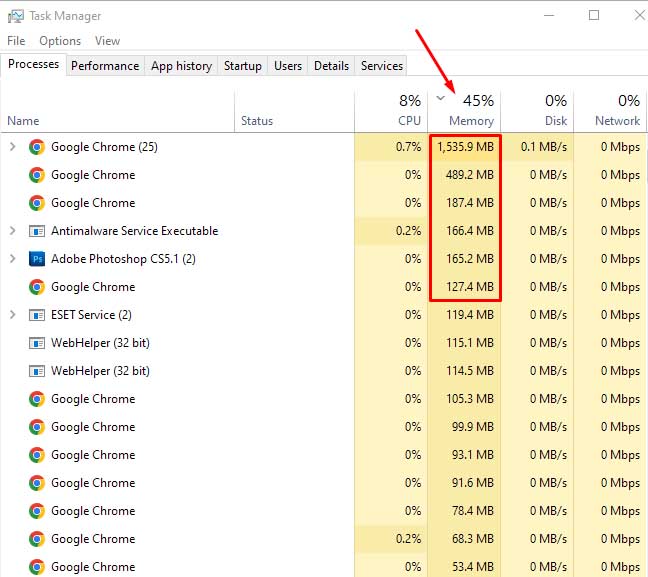This screenshot has height=577, width=648.
Task: Click the Google Chrome (25) group icon
Action: (37, 147)
